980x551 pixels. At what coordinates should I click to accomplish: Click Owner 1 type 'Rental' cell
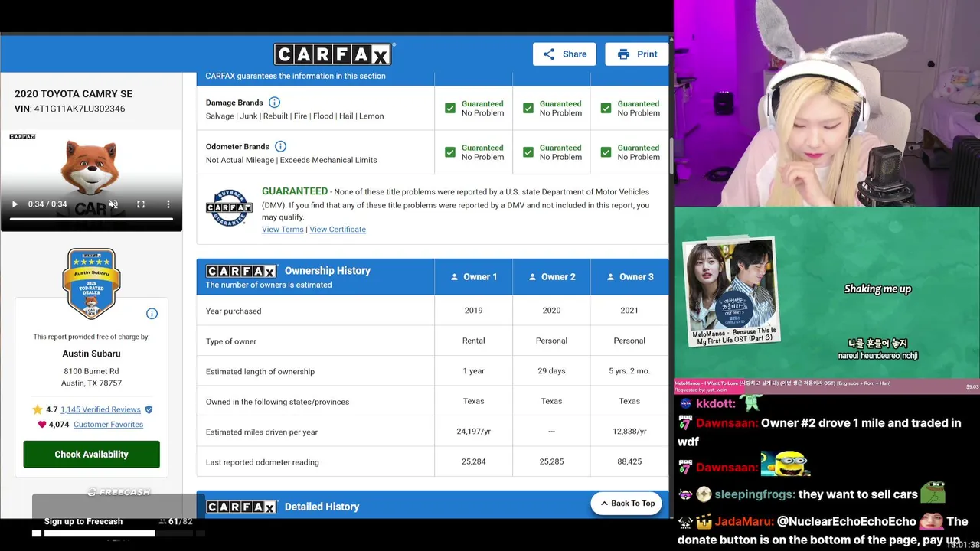point(473,341)
